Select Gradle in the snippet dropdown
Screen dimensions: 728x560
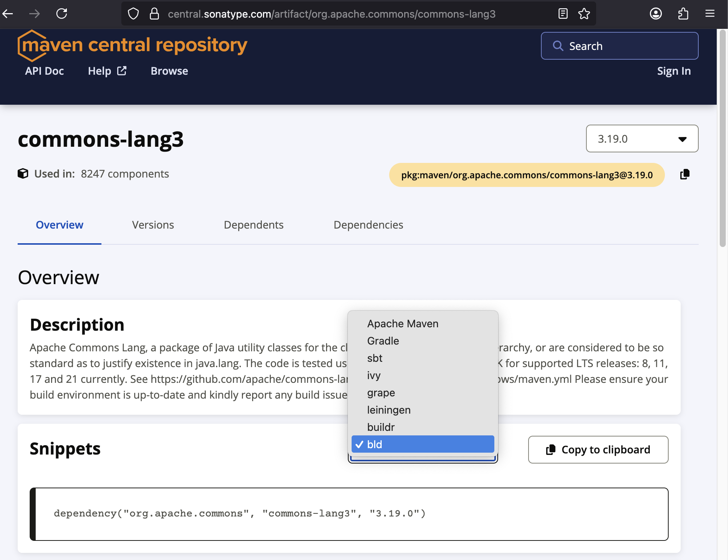383,341
